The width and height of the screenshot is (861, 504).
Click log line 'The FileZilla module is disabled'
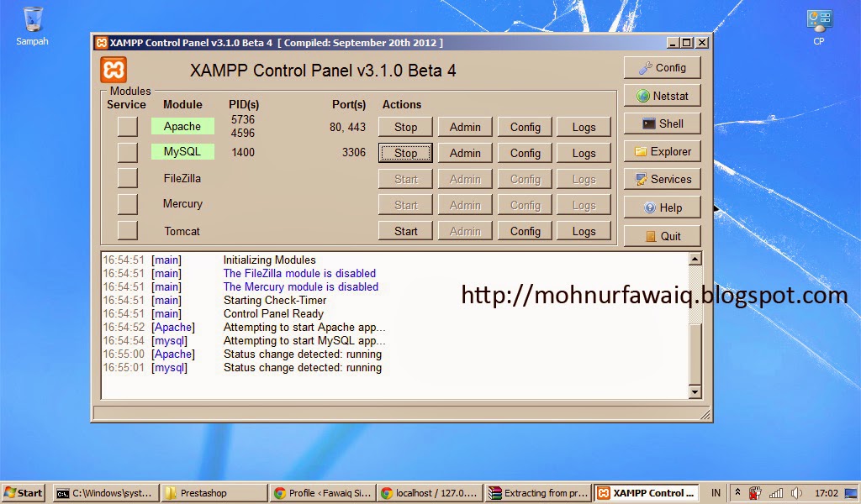299,273
